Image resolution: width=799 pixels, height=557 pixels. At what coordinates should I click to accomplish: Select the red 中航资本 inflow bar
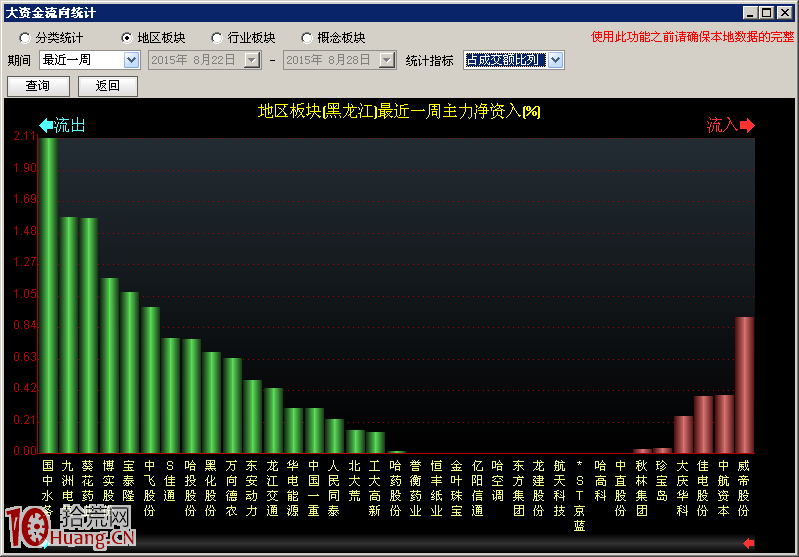(x=724, y=424)
